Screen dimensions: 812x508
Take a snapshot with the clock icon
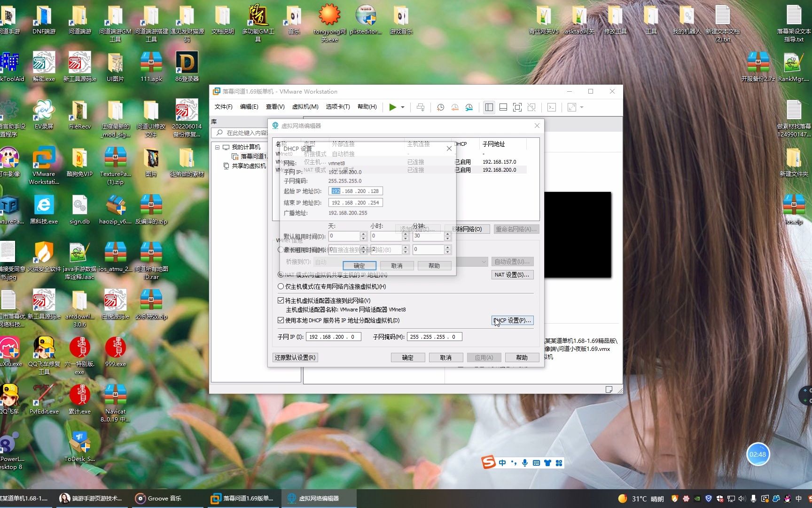point(440,107)
